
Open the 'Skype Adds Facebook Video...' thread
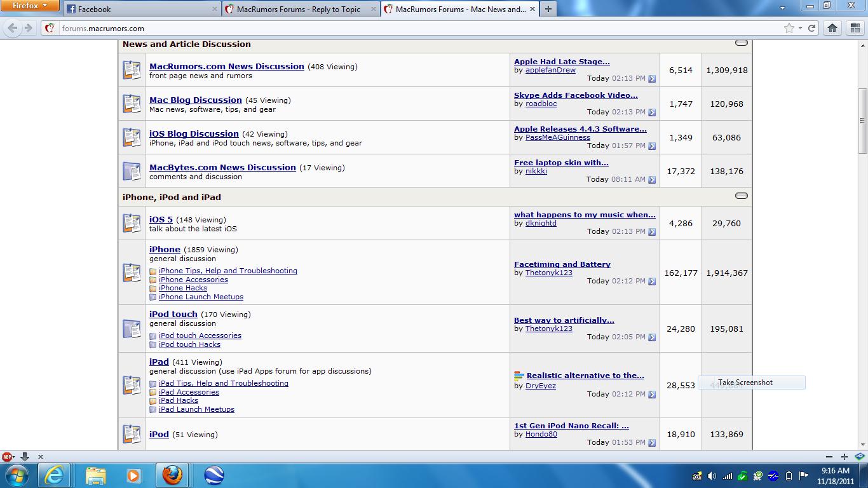pos(576,95)
